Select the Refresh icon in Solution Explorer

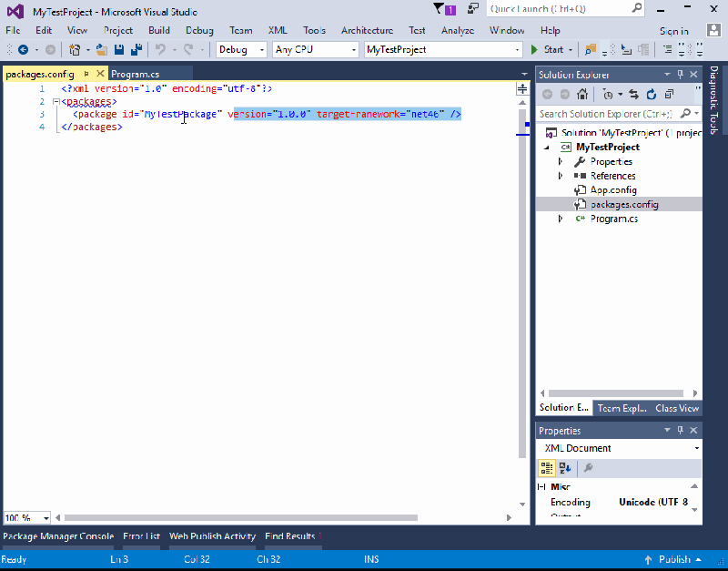(652, 94)
